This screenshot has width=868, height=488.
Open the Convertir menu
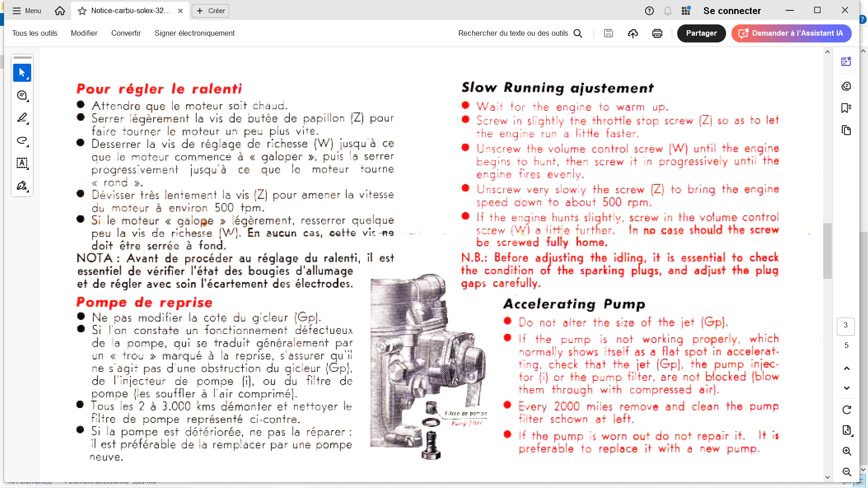126,33
